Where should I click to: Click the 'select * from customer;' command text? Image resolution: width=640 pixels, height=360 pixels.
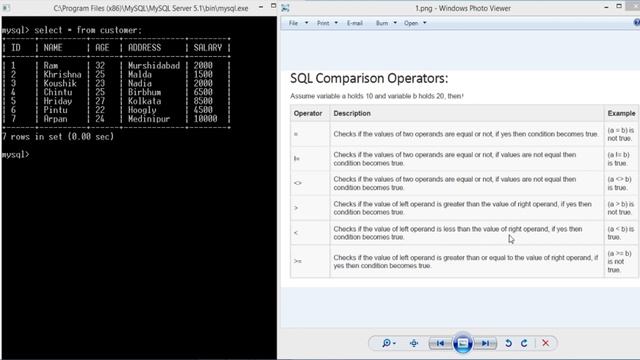coord(88,30)
